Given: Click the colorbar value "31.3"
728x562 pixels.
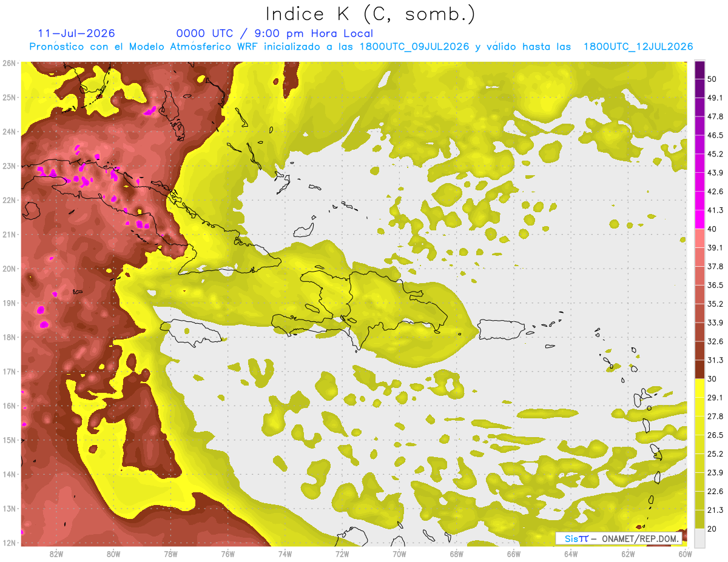Looking at the screenshot, I should [x=715, y=360].
